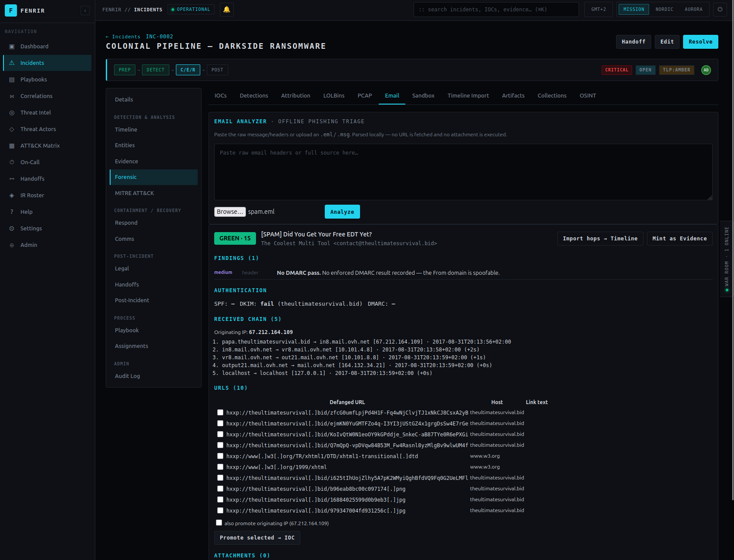Screen dimensions: 734x560
Task: Click Promote selected to IOC button
Action: click(x=257, y=538)
